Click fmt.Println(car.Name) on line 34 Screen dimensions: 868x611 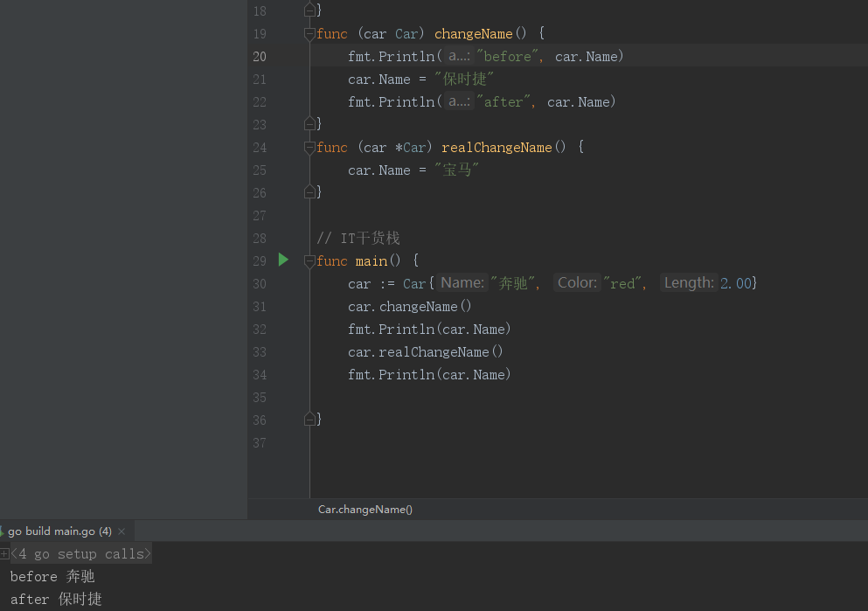tap(429, 374)
